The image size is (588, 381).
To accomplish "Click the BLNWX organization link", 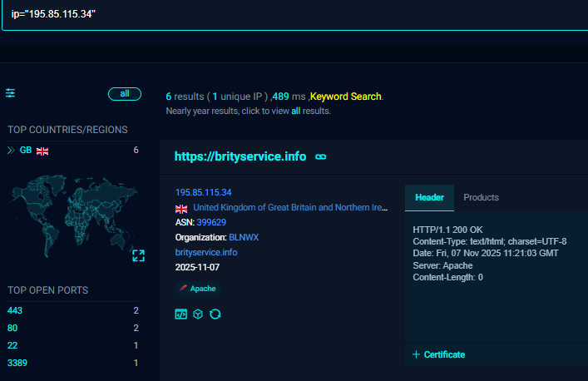I will [x=244, y=237].
